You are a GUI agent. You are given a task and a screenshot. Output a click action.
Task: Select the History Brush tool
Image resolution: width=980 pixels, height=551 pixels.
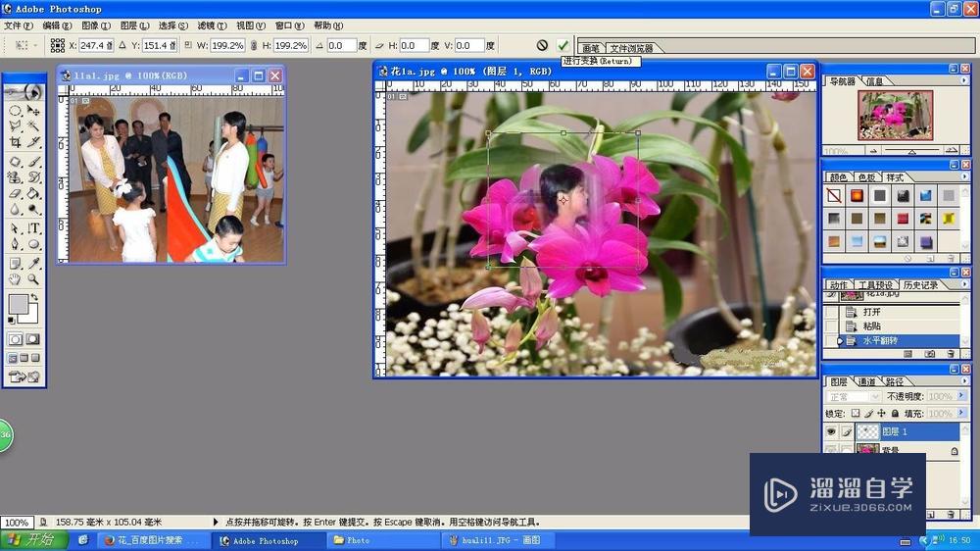click(x=33, y=177)
